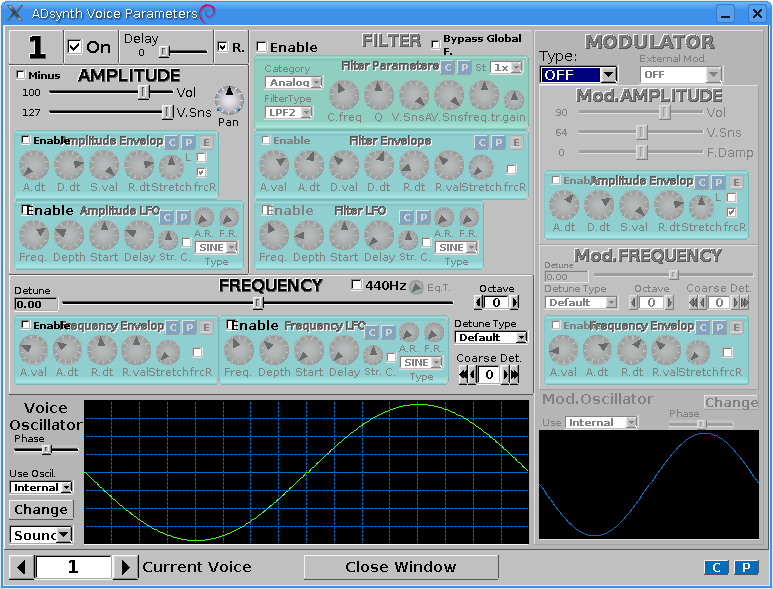The image size is (773, 589).
Task: Click the Filter Parameters Q knob
Action: coord(379,95)
